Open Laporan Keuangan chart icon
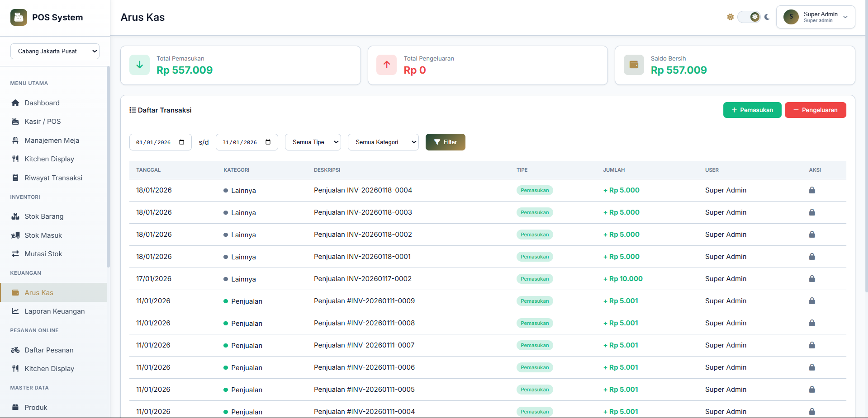This screenshot has height=418, width=868. click(16, 311)
